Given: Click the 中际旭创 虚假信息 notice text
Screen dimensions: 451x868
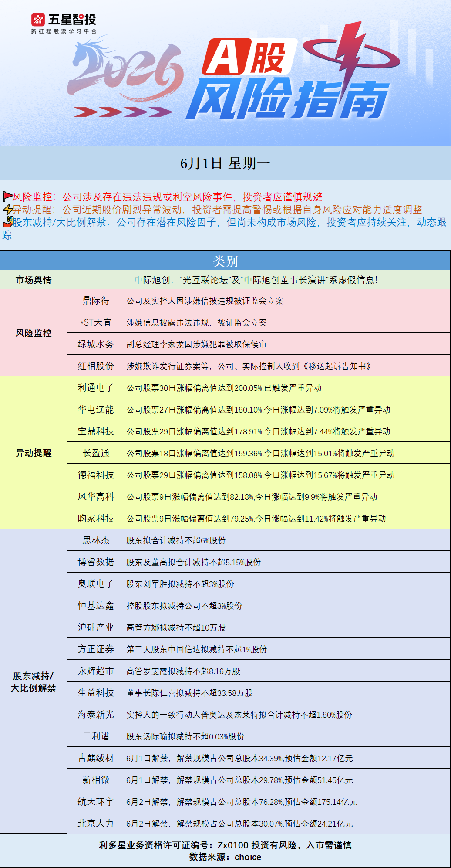Looking at the screenshot, I should 256,280.
